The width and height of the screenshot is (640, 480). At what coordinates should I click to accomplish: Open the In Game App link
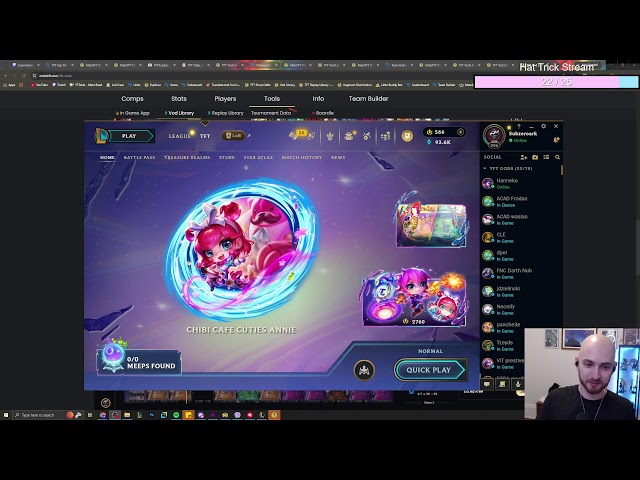tap(133, 113)
